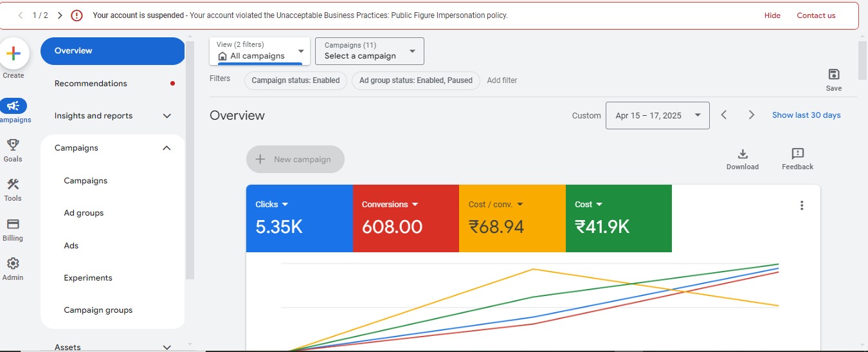The height and width of the screenshot is (352, 868).
Task: Select Ad groups in sidebar
Action: (84, 213)
